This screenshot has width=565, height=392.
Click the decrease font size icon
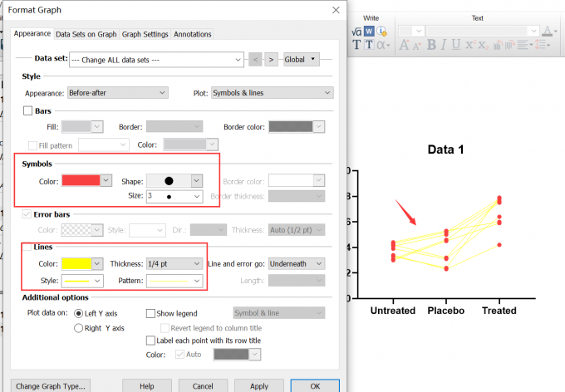[x=417, y=47]
